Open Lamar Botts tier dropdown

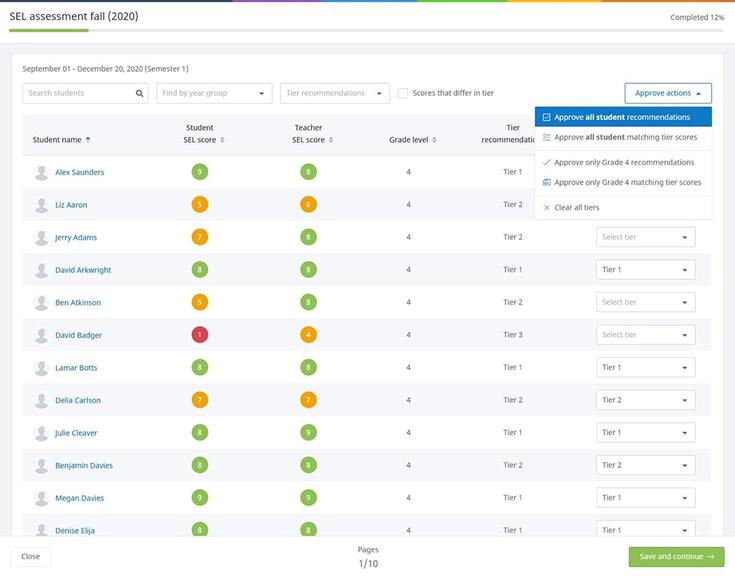tap(645, 368)
